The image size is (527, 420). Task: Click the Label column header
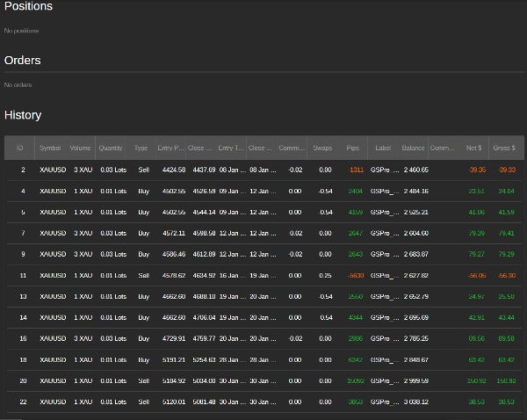tap(383, 148)
